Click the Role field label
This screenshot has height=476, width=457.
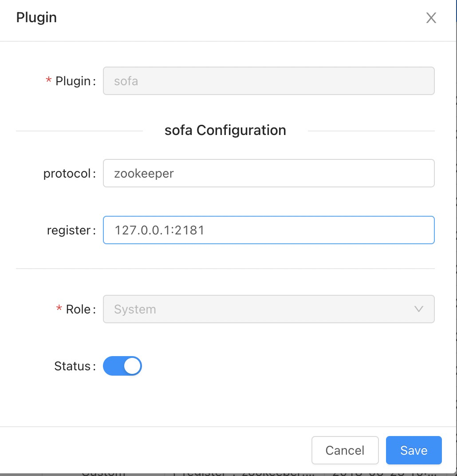click(79, 309)
